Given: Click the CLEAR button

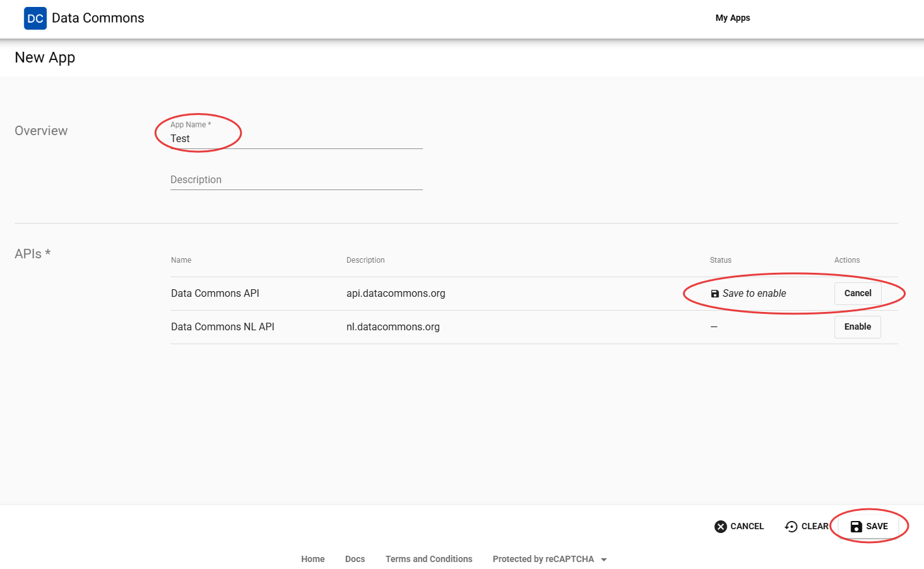Looking at the screenshot, I should (807, 527).
